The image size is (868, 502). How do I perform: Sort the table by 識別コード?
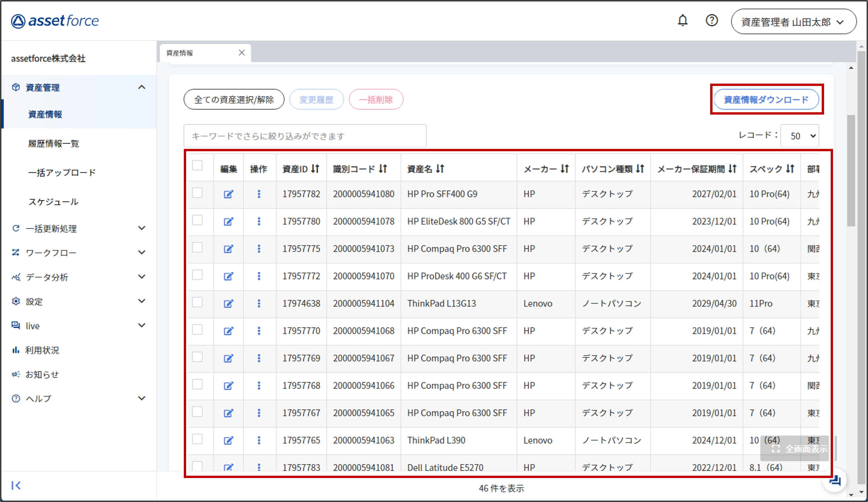point(383,169)
